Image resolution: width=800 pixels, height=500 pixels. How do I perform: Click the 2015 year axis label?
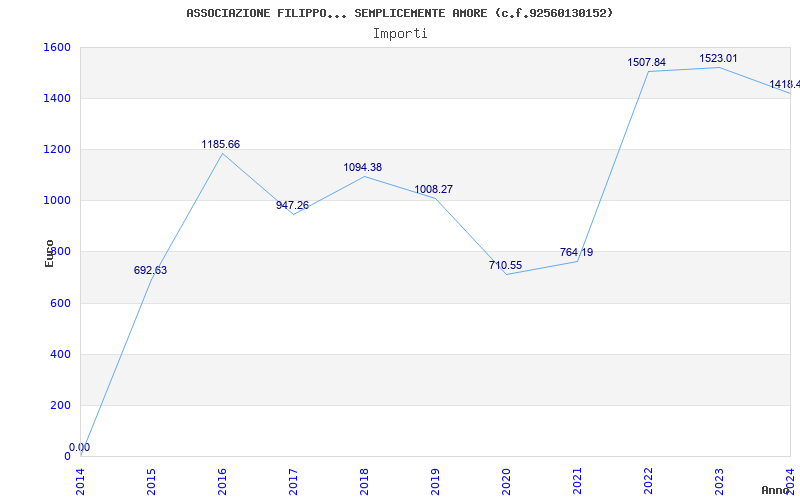pyautogui.click(x=152, y=481)
